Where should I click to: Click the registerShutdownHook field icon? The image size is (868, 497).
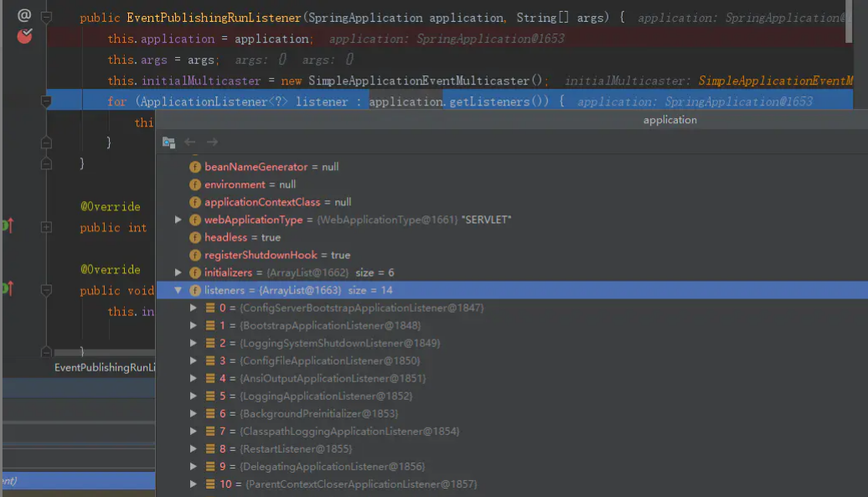195,255
